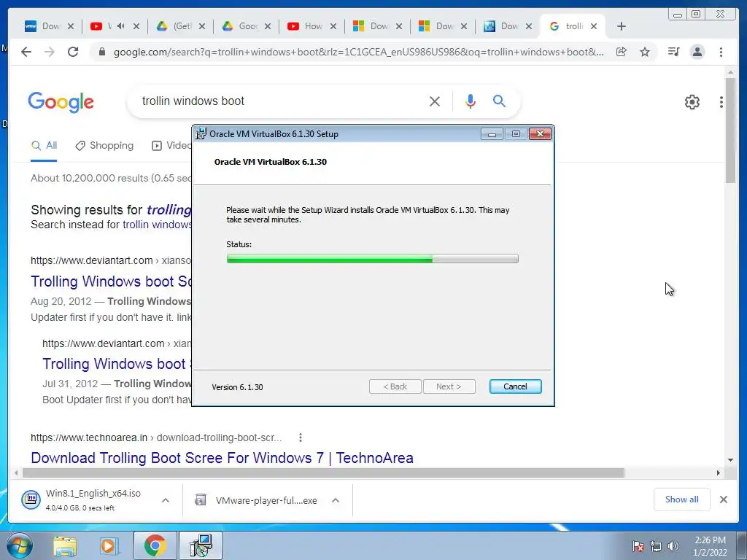Click the page's vertical scrollbar thumb
This screenshot has width=747, height=560.
(730, 130)
